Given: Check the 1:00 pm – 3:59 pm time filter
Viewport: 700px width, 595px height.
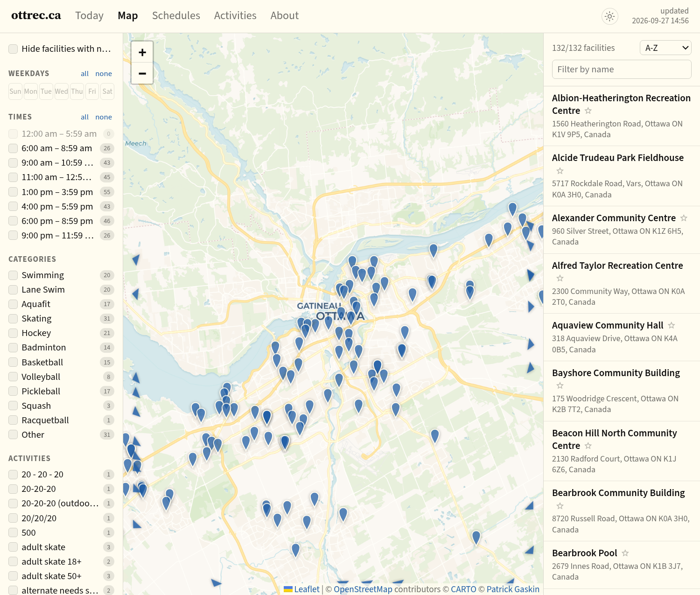Looking at the screenshot, I should point(13,192).
